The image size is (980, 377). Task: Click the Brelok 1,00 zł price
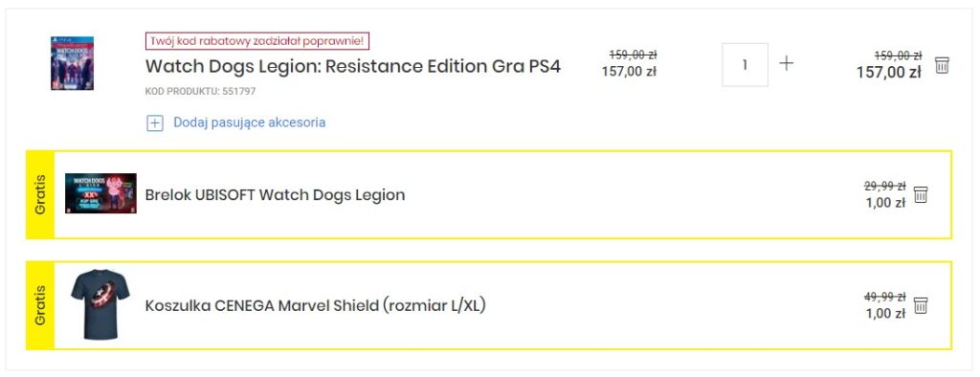point(885,203)
